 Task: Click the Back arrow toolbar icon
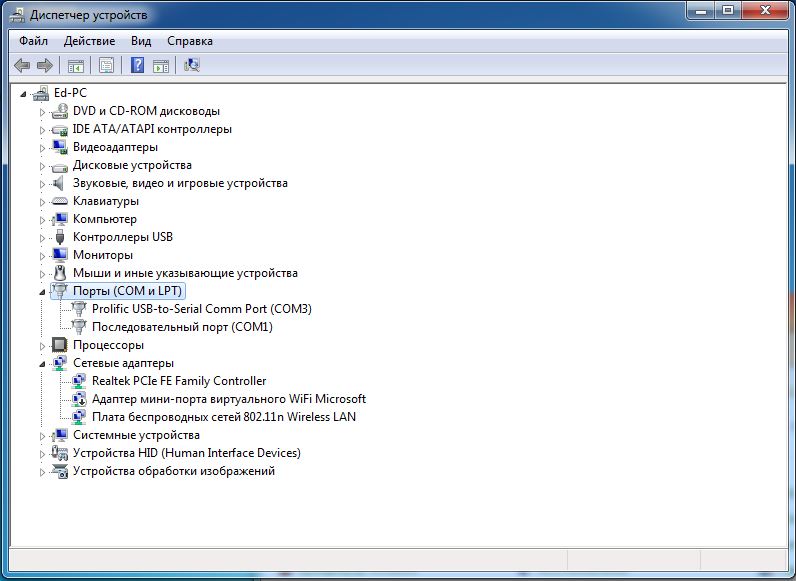22,66
